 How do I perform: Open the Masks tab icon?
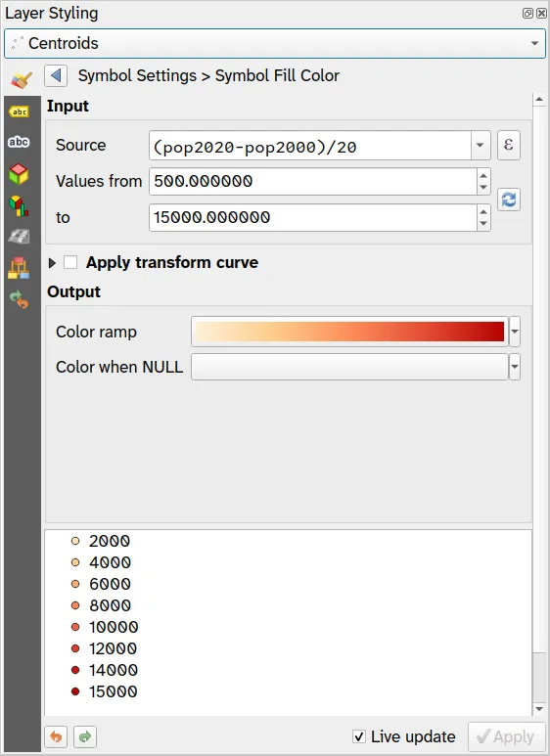point(19,142)
